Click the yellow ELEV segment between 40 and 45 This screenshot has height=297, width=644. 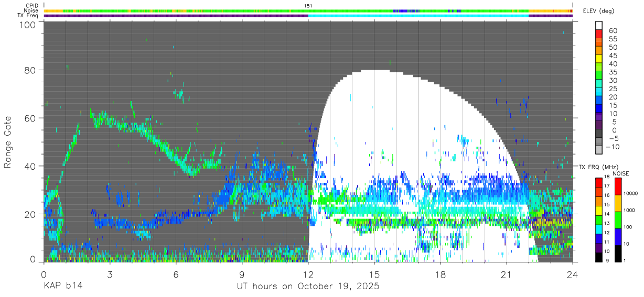pyautogui.click(x=599, y=59)
